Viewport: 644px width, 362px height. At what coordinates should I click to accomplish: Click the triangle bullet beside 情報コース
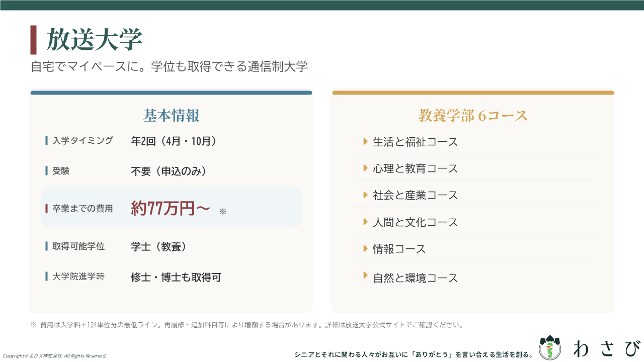366,248
